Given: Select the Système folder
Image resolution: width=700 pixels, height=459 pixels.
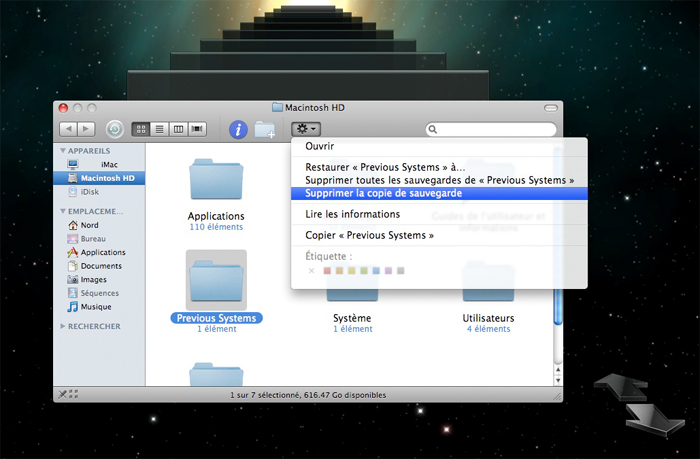Looking at the screenshot, I should point(352,318).
